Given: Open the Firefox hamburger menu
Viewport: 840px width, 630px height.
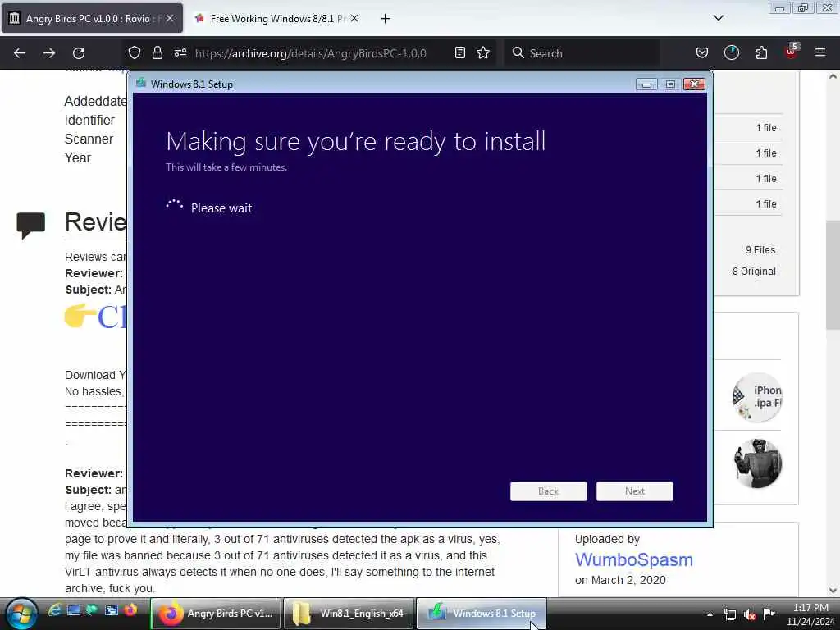Looking at the screenshot, I should [820, 52].
